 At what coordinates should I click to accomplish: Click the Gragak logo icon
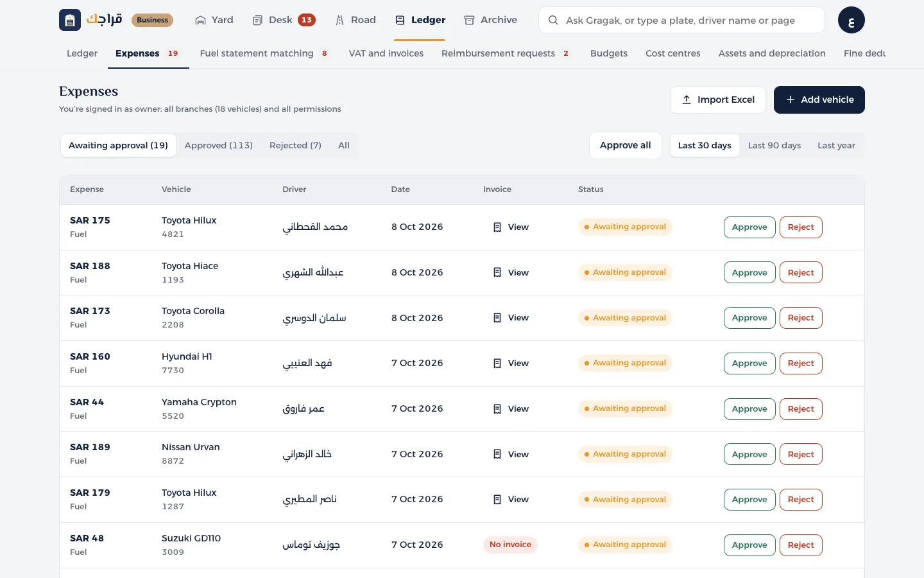tap(70, 20)
